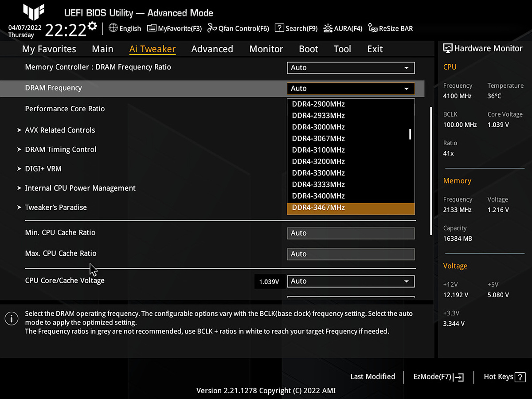Click the EzMode exit arrow icon
532x399 pixels.
pos(459,377)
